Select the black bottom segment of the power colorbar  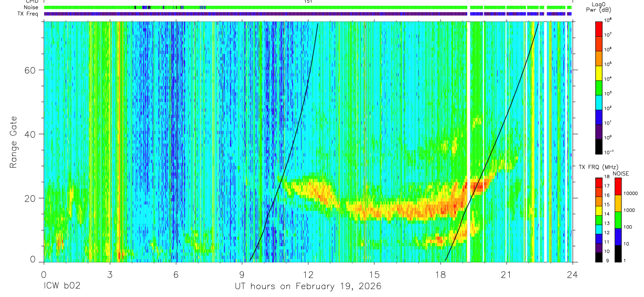pos(598,147)
